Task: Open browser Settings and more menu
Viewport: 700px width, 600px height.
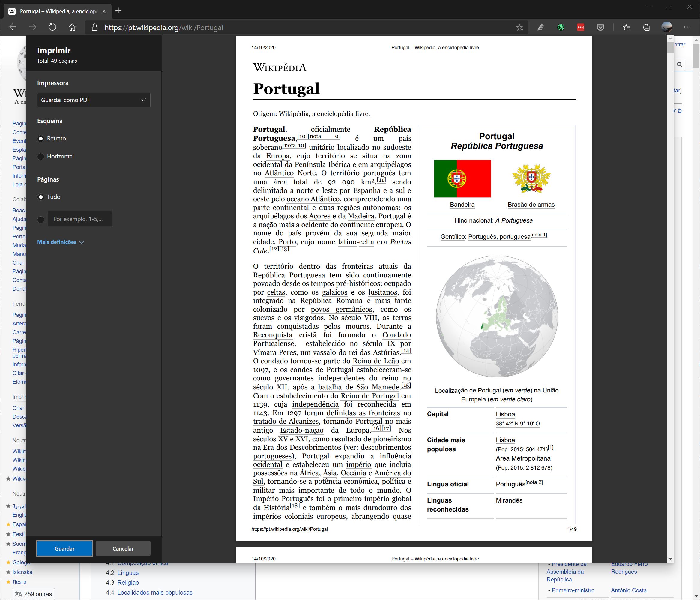Action: [687, 27]
